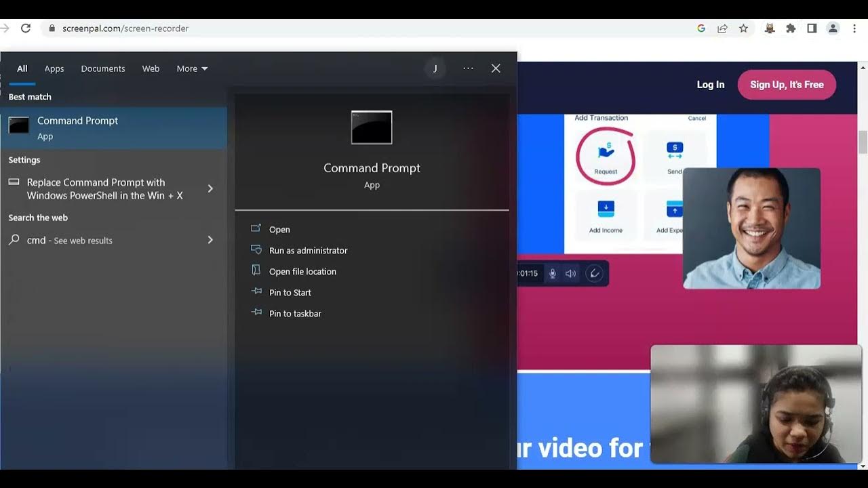The height and width of the screenshot is (488, 868).
Task: Click the pencil draw icon in recorder bar
Action: click(x=594, y=274)
